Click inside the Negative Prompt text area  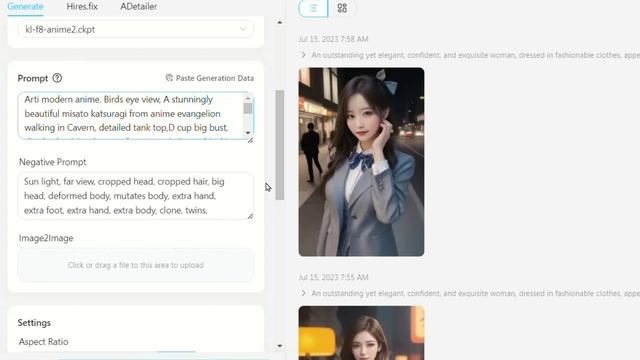pos(136,196)
